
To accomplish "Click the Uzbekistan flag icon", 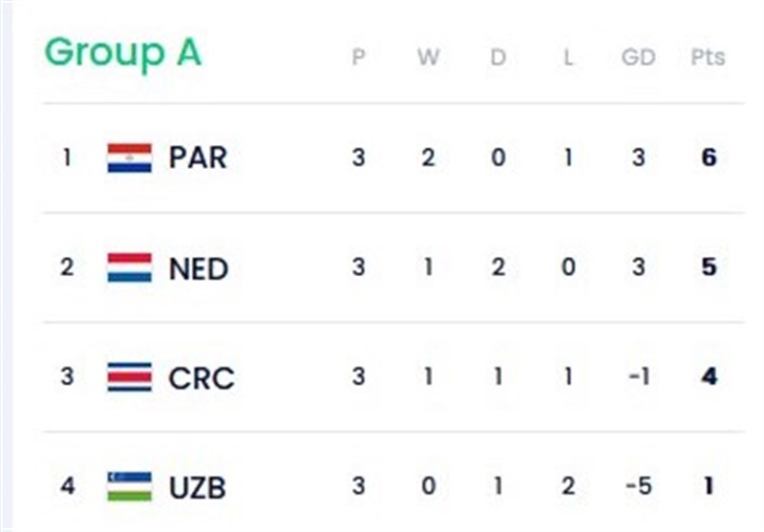I will tap(129, 486).
